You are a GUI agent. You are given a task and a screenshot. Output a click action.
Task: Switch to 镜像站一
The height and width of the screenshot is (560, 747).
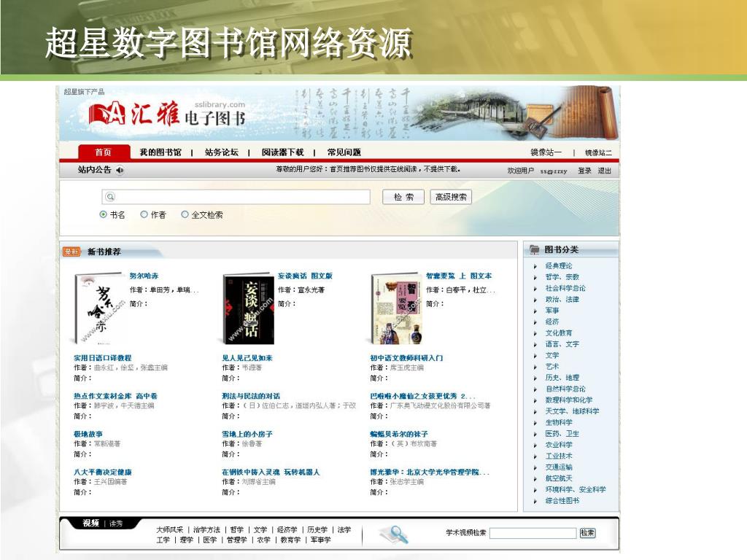546,152
